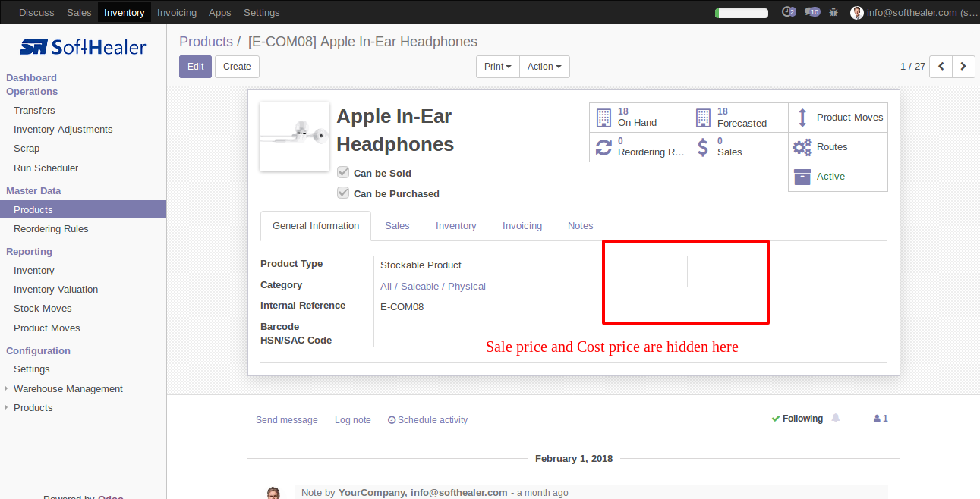Click the SoftHealer logo
The width and height of the screenshot is (980, 499).
click(83, 47)
